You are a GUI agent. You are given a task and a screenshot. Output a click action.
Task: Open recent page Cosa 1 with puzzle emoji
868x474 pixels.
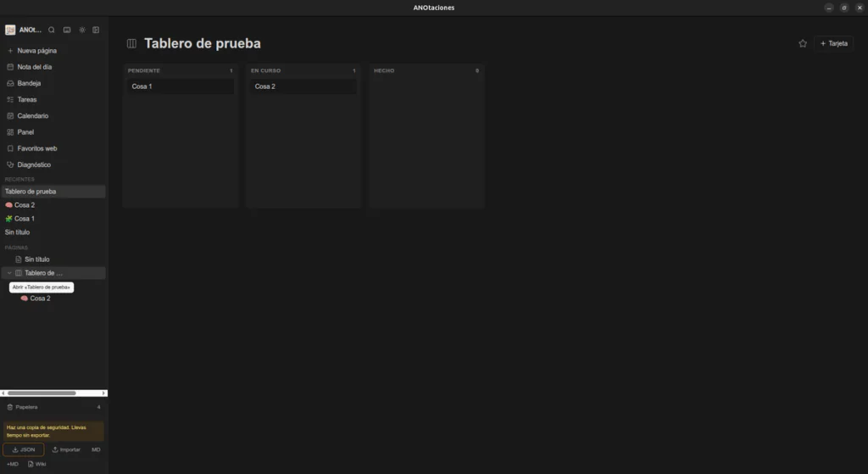pos(53,219)
